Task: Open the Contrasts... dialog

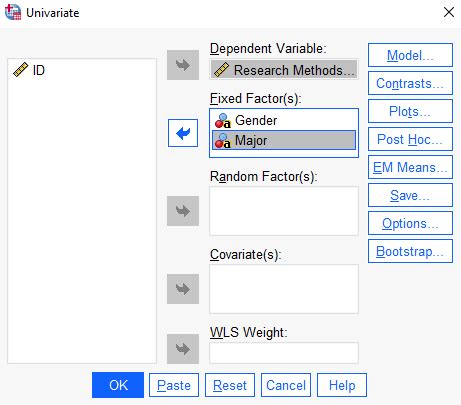Action: [x=410, y=83]
